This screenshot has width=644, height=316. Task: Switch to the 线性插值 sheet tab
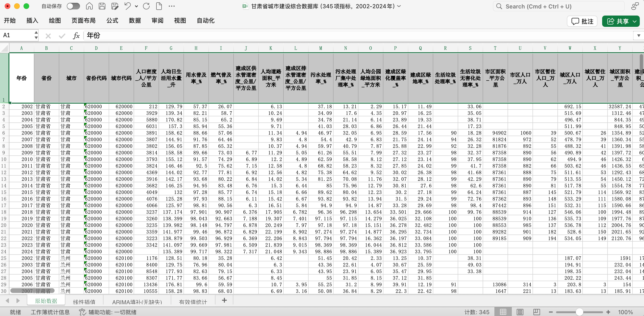[x=84, y=302]
